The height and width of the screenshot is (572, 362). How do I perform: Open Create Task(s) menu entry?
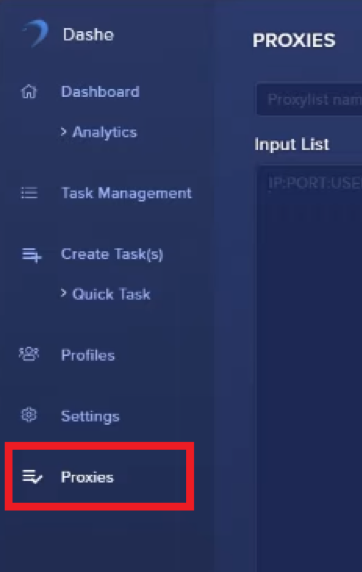pos(112,254)
